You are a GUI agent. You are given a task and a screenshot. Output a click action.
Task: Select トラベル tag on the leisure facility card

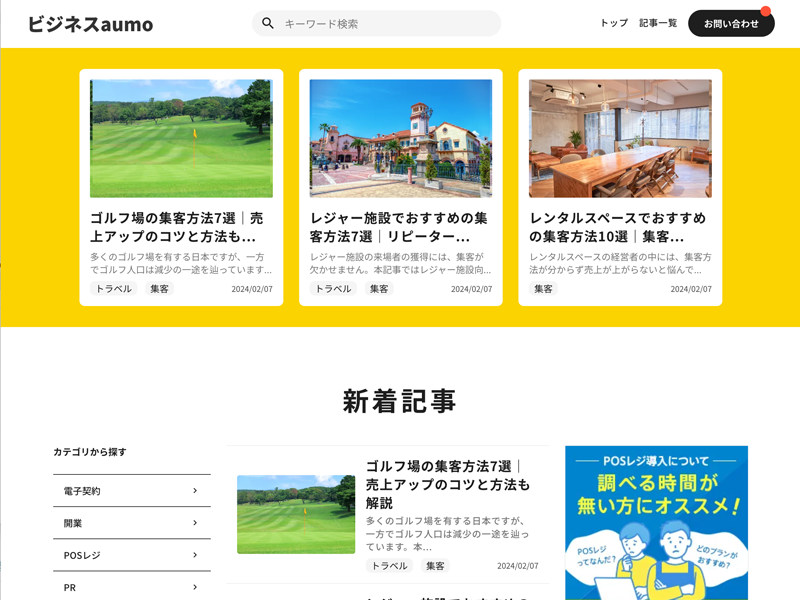tap(333, 289)
